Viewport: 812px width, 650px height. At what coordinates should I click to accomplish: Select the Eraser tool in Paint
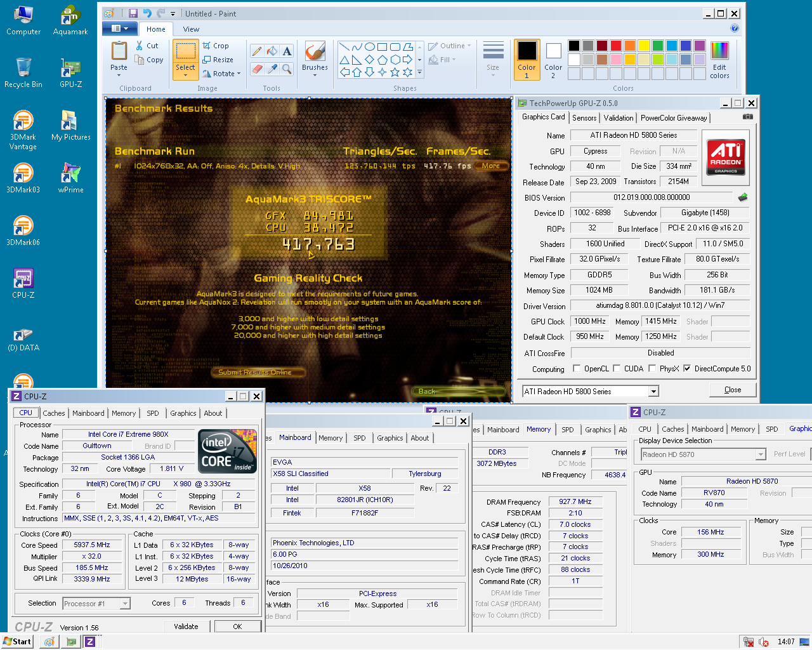pyautogui.click(x=257, y=69)
